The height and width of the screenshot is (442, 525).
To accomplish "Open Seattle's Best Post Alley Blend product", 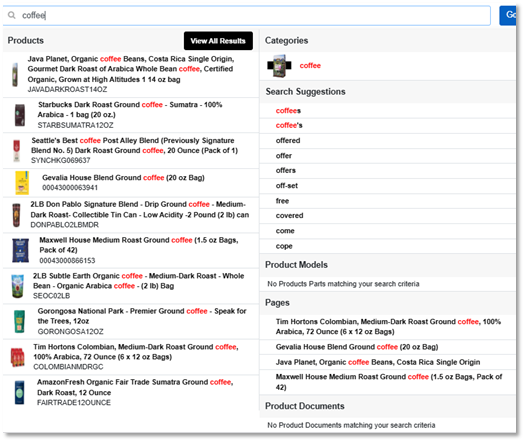I will (x=135, y=145).
